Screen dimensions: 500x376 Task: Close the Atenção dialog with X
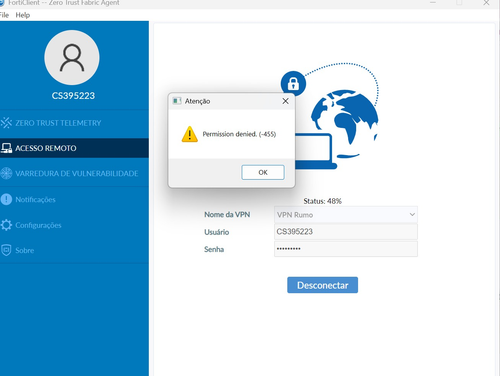tap(285, 101)
